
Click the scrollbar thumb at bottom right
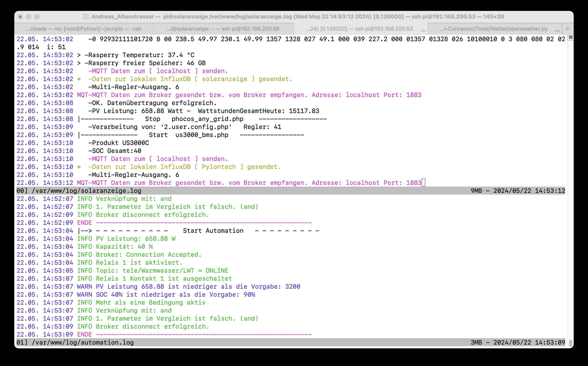coord(571,343)
